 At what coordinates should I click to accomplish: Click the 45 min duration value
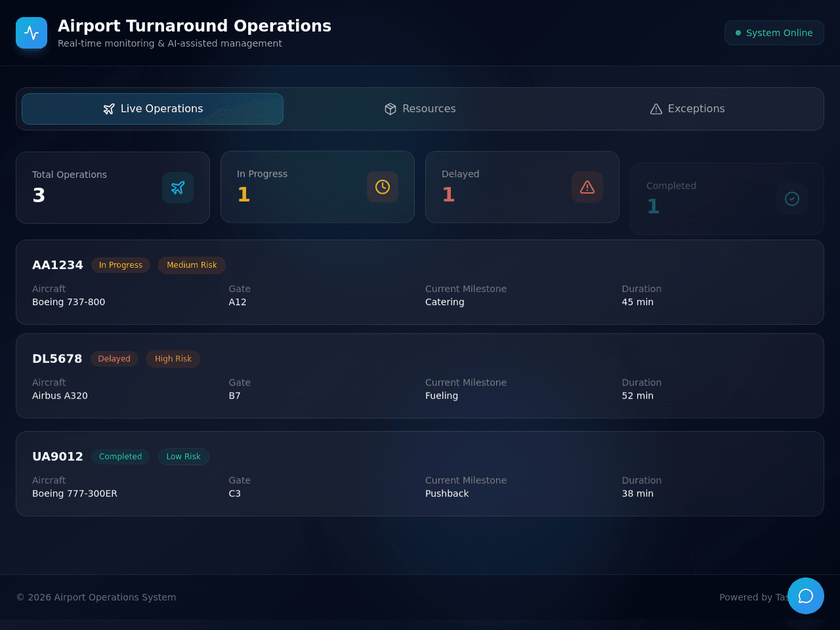point(638,302)
